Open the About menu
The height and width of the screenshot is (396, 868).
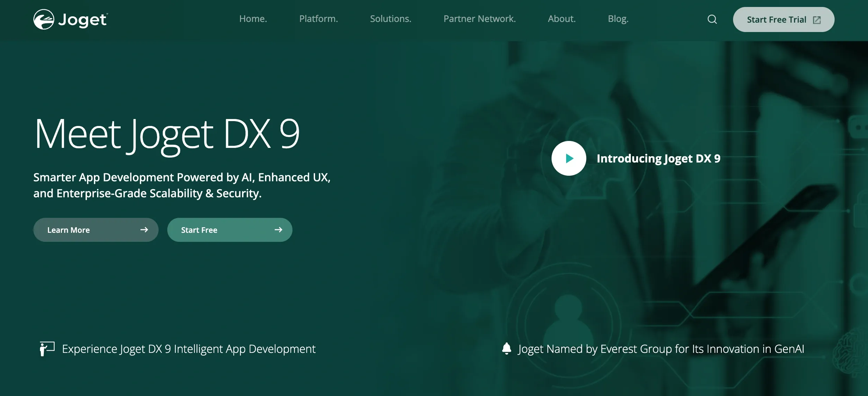[562, 19]
